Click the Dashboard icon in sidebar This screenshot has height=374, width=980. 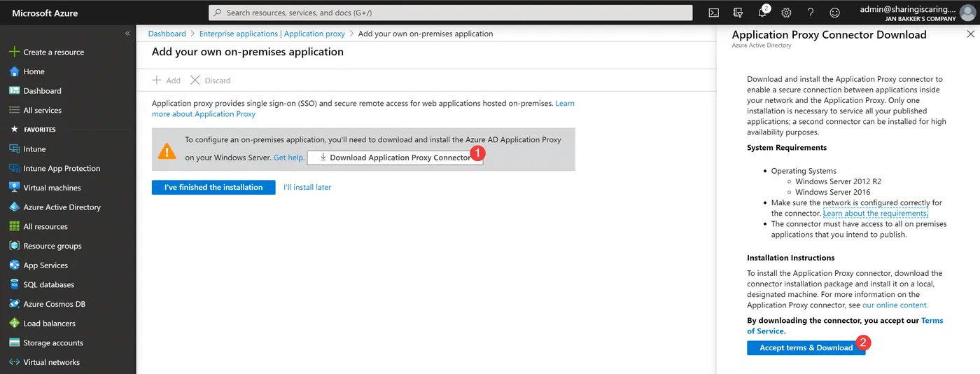click(x=14, y=91)
